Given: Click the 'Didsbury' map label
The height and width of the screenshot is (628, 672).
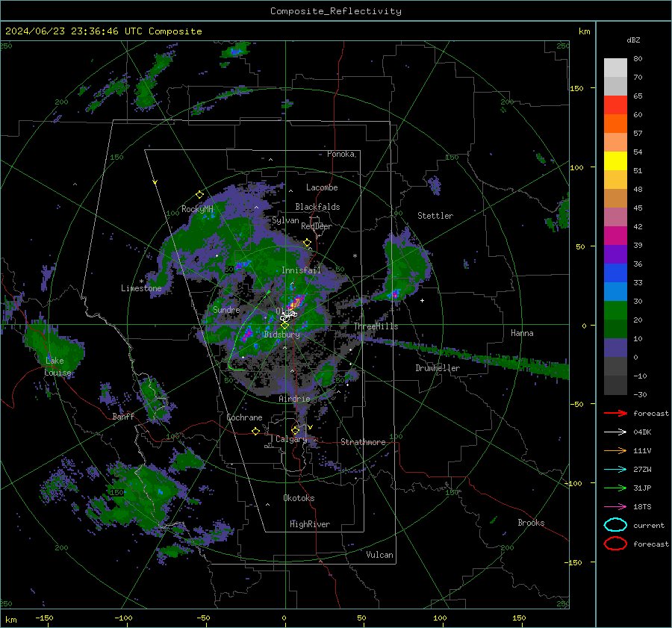Looking at the screenshot, I should click(281, 335).
